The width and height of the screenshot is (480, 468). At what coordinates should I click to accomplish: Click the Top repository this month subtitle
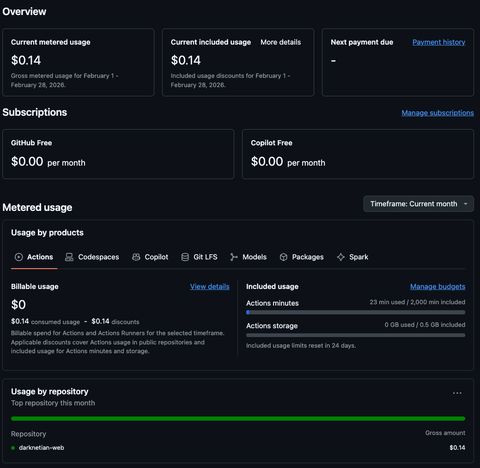click(53, 403)
